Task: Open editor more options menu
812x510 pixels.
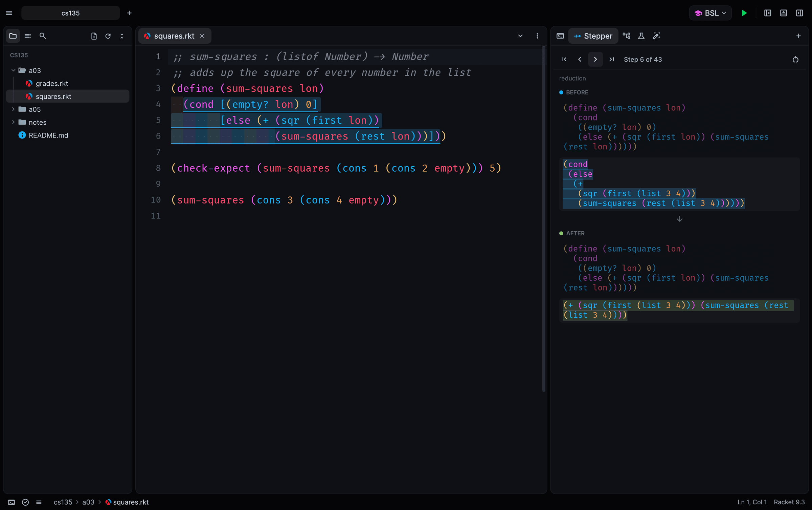Action: (x=537, y=36)
